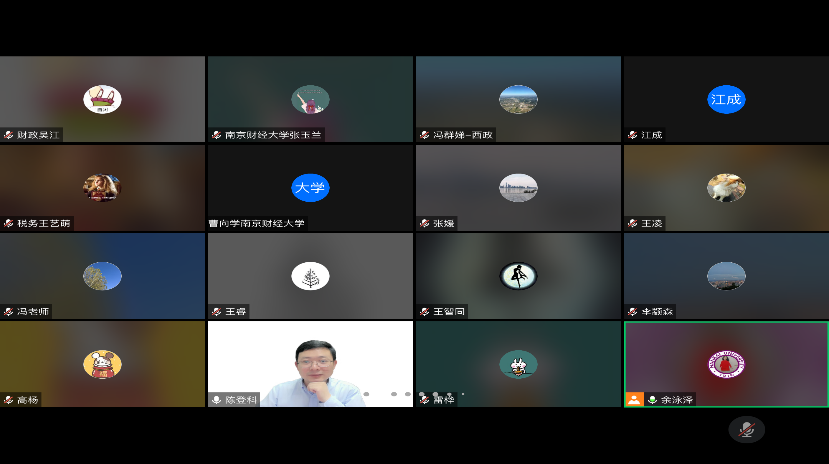Viewport: 829px width, 464px height.
Task: Click muted mic icon beside 高杨
Action: point(9,399)
